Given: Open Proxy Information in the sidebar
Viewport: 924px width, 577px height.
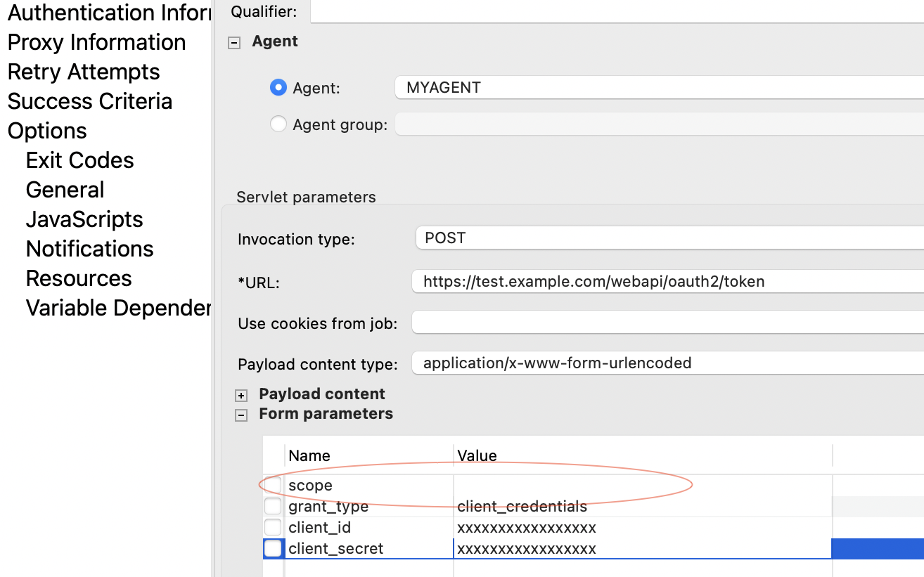Looking at the screenshot, I should click(x=96, y=42).
